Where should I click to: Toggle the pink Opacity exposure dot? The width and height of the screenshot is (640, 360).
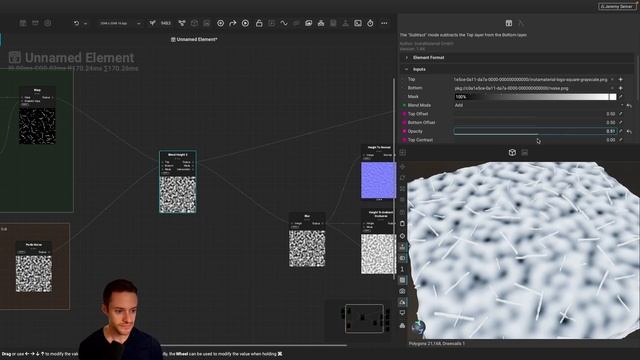pyautogui.click(x=404, y=131)
